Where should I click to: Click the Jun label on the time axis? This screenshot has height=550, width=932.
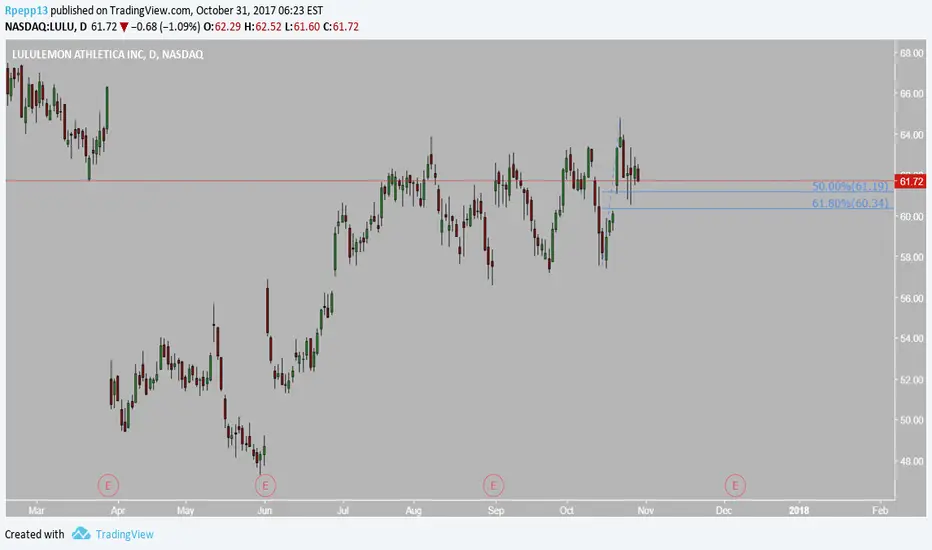coord(265,510)
